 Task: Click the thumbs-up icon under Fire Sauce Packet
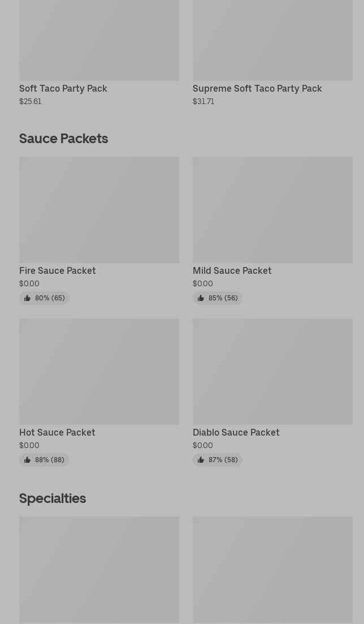coord(27,298)
